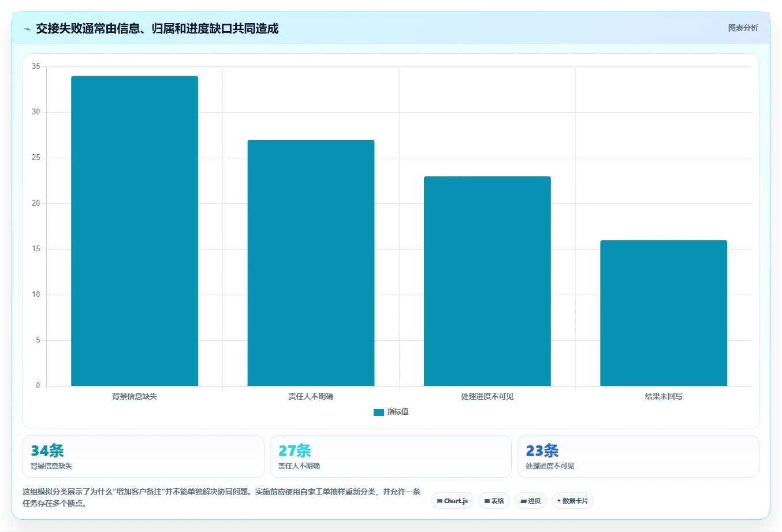Click the 处理进度不可见 bar in chart
The image size is (782, 532).
(x=487, y=281)
